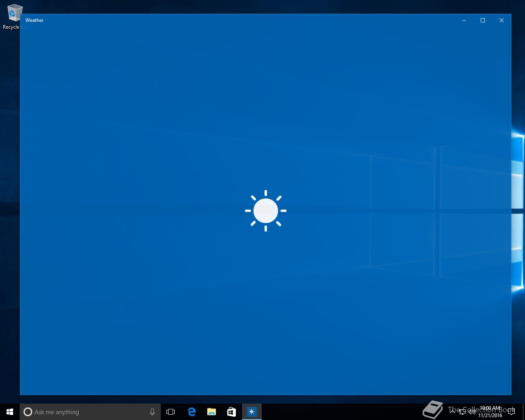The width and height of the screenshot is (525, 420).
Task: Close the Weather window
Action: point(501,20)
